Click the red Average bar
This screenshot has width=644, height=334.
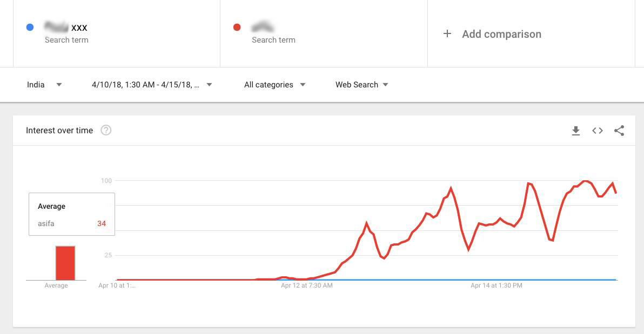coord(65,263)
